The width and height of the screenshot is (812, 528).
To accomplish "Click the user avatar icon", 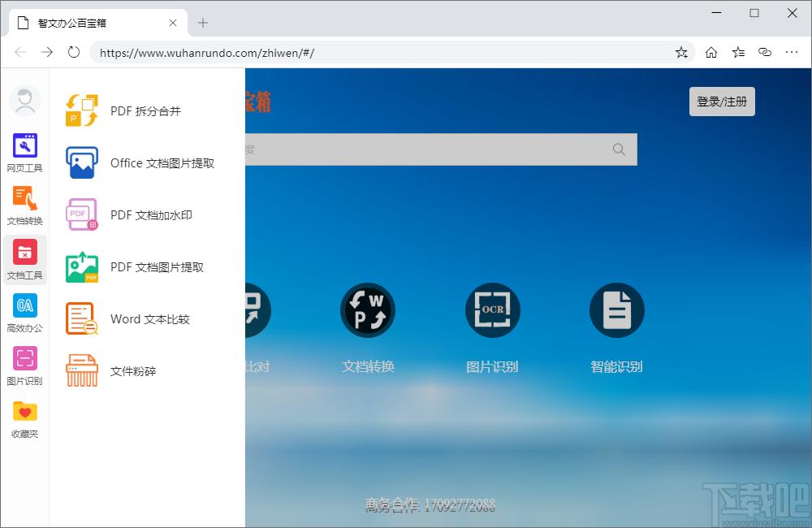I will 24,101.
